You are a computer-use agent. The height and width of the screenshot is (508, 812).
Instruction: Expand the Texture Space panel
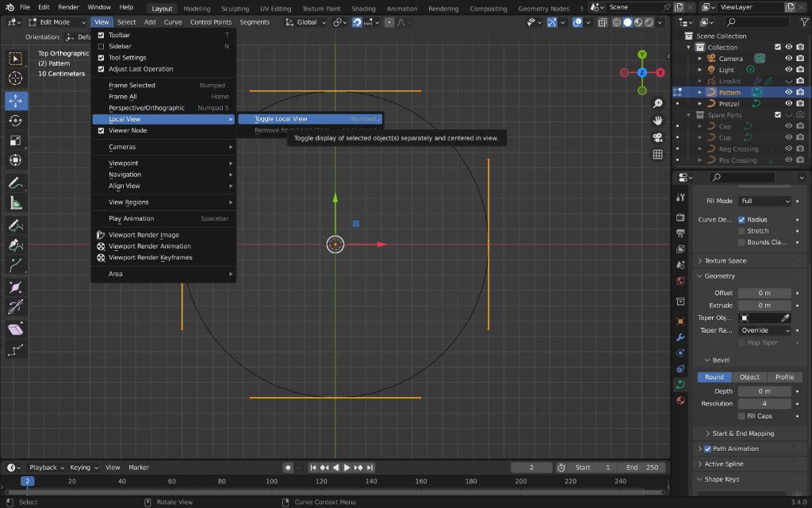[x=725, y=260]
